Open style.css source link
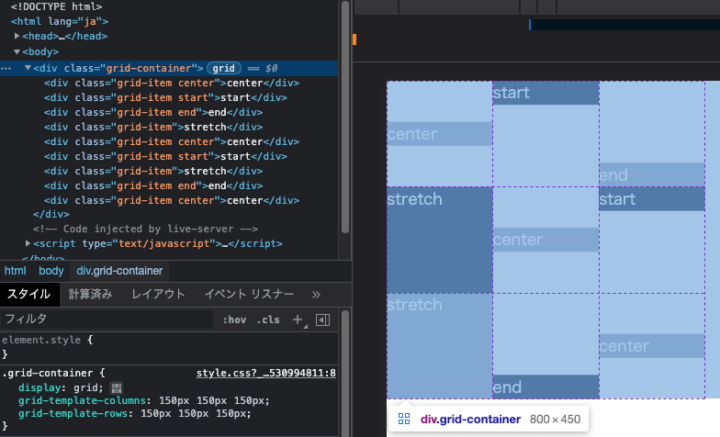The width and height of the screenshot is (720, 437). tap(266, 373)
